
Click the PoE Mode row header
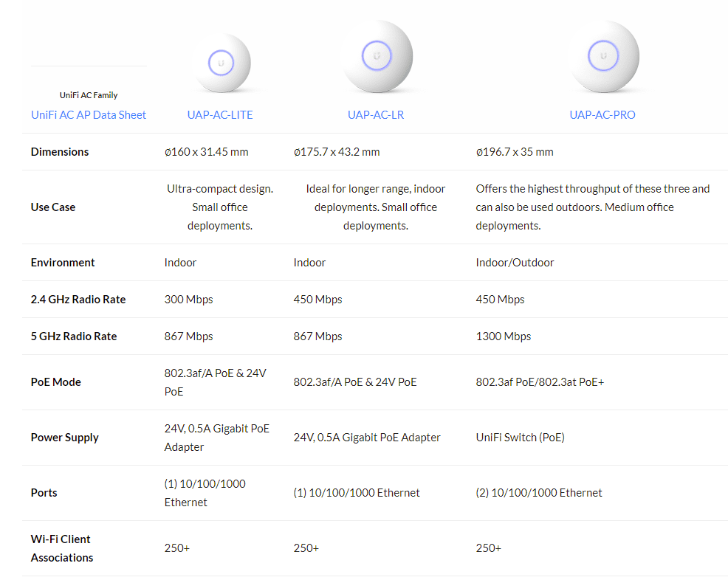pos(56,382)
